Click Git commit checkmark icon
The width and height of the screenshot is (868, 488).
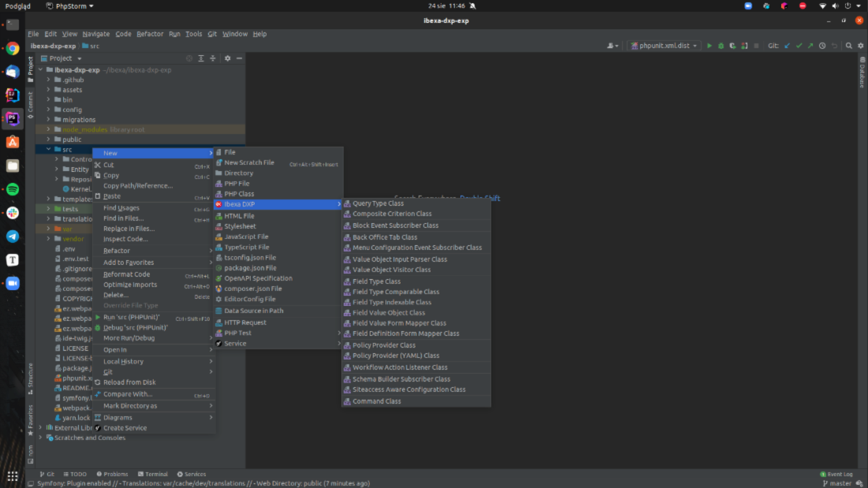coord(799,46)
